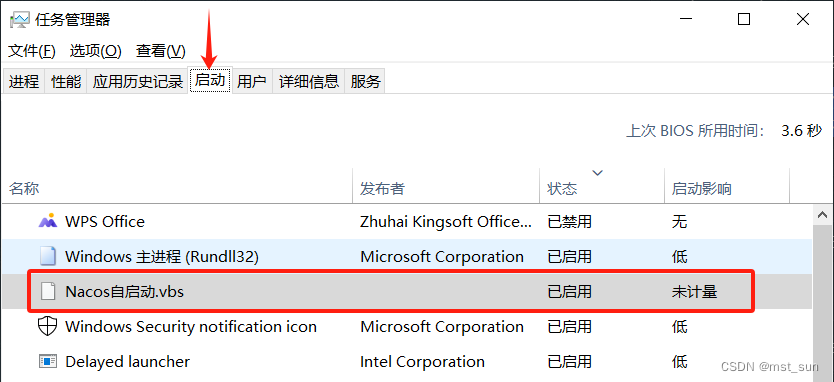Click the Nacos自启动.vbs file icon
The height and width of the screenshot is (382, 834).
(48, 292)
